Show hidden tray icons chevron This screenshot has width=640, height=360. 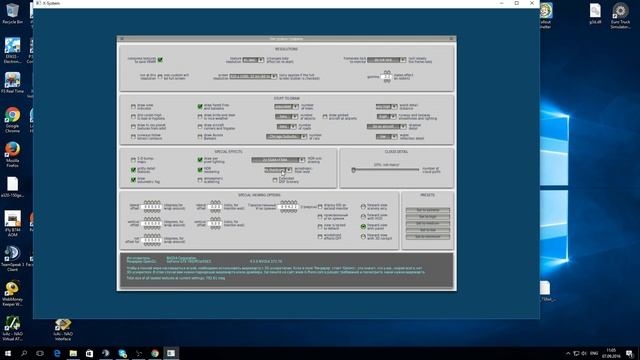coord(568,353)
